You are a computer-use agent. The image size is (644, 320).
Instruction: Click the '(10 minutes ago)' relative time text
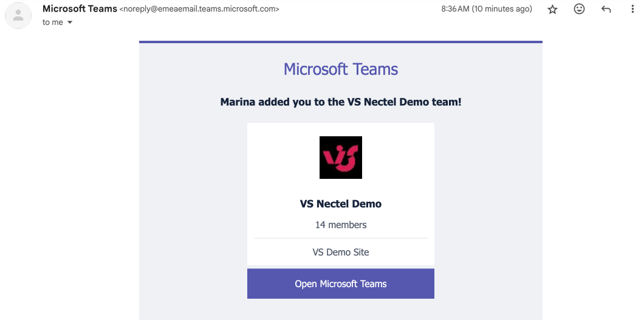tap(502, 9)
